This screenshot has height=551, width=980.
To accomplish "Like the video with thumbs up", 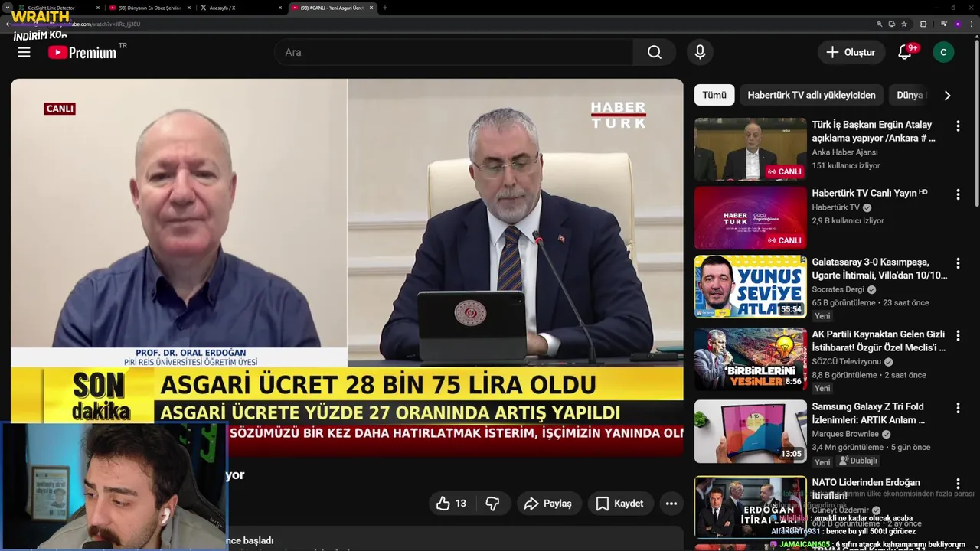I will click(451, 504).
